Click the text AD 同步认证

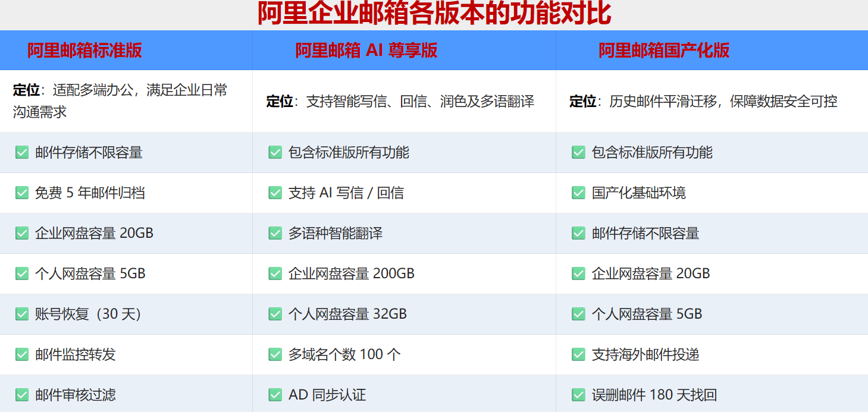click(327, 395)
